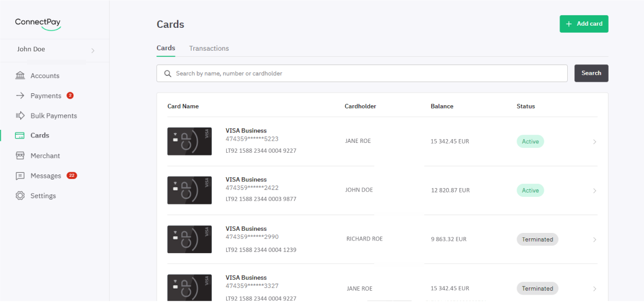644x306 pixels.
Task: Click the magnifier icon in search field
Action: tap(168, 74)
